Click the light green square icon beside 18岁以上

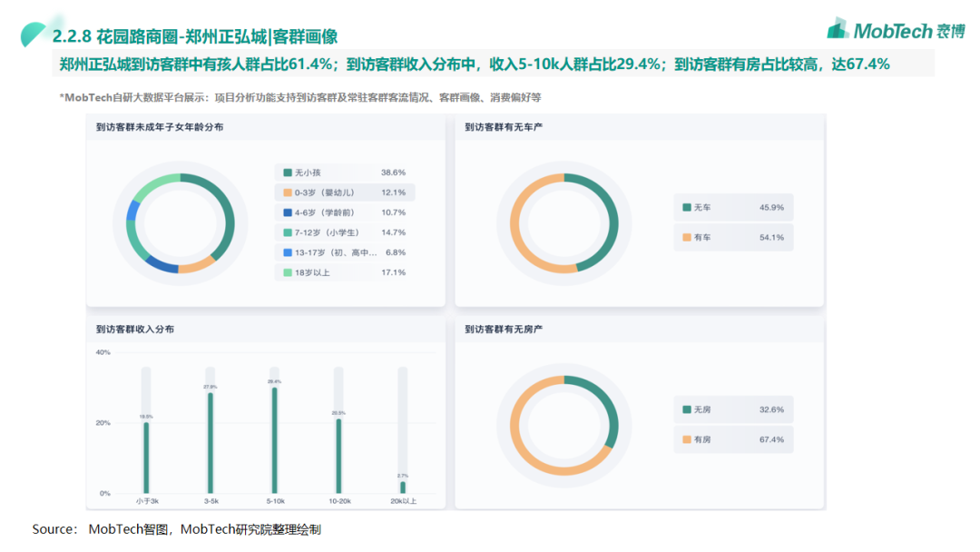click(x=288, y=272)
